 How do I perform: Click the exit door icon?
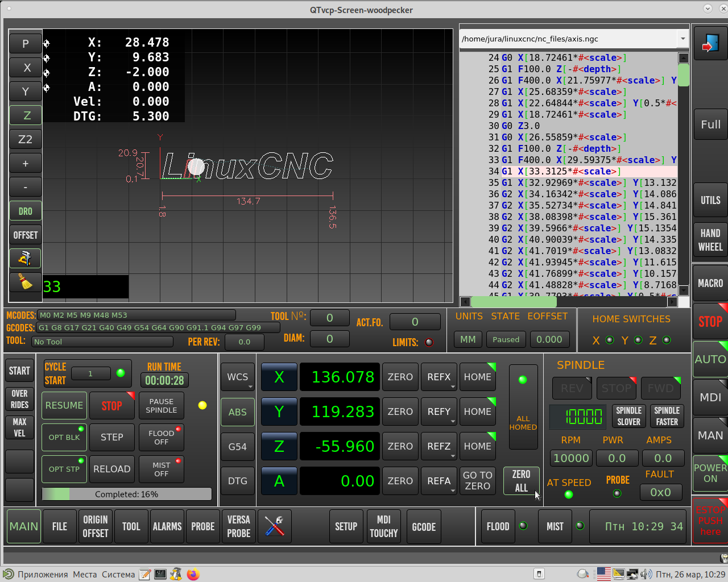(710, 43)
